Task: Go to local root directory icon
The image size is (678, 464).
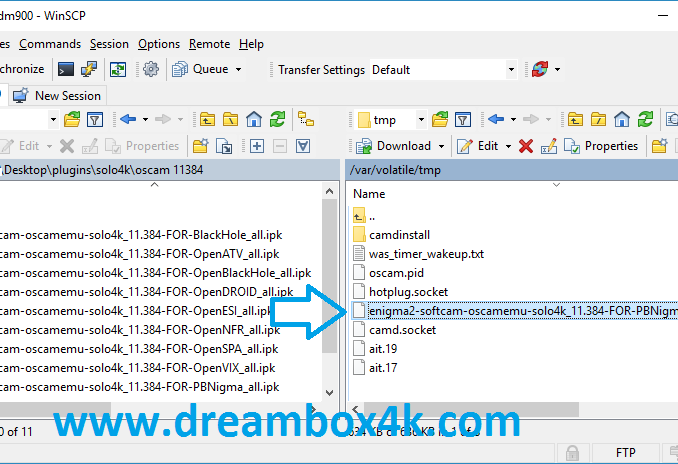Action: pyautogui.click(x=230, y=119)
